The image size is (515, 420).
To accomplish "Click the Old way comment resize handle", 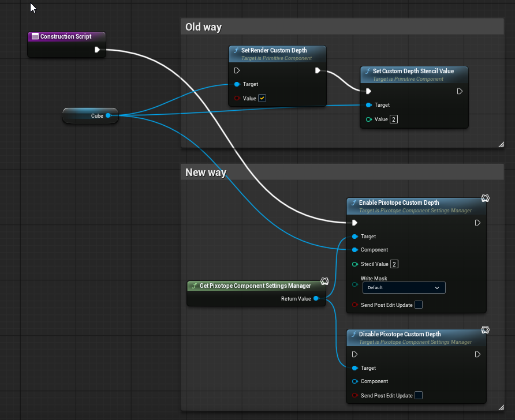I will (x=501, y=145).
